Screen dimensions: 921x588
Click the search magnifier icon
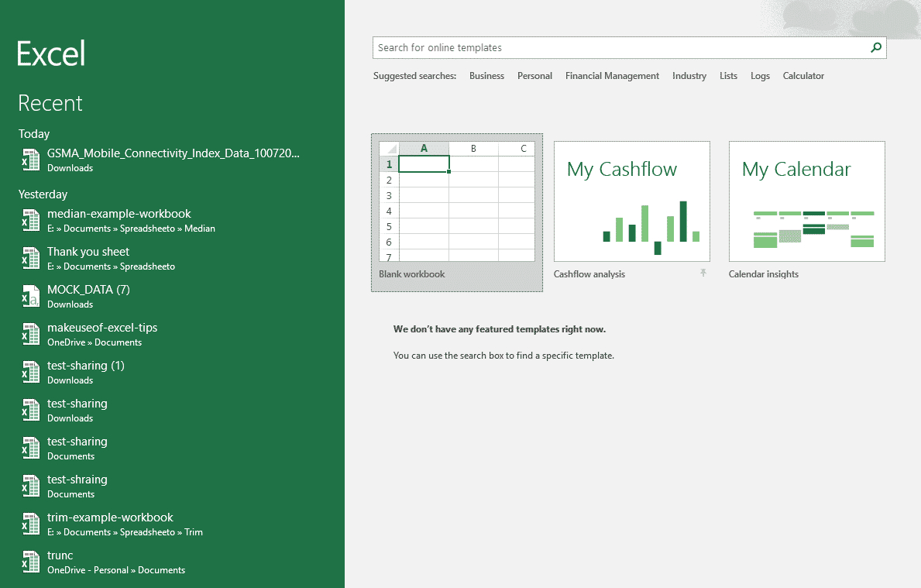point(876,47)
